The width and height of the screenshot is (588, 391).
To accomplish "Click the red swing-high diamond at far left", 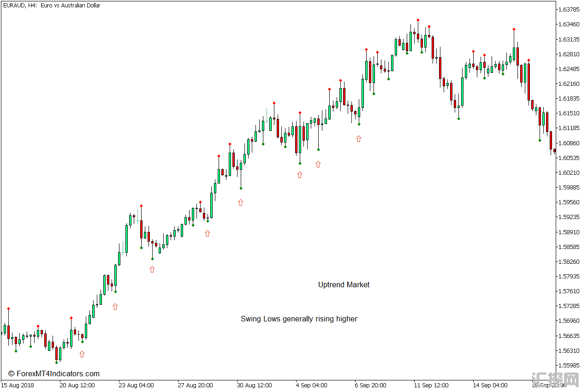I will (8, 309).
